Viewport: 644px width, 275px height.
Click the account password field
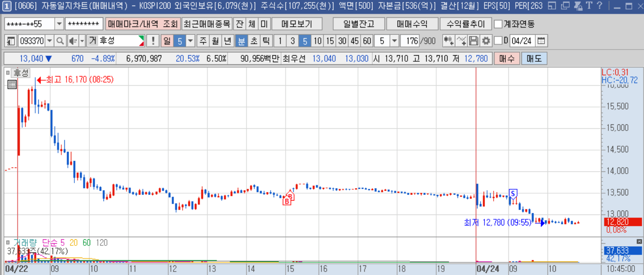(84, 24)
